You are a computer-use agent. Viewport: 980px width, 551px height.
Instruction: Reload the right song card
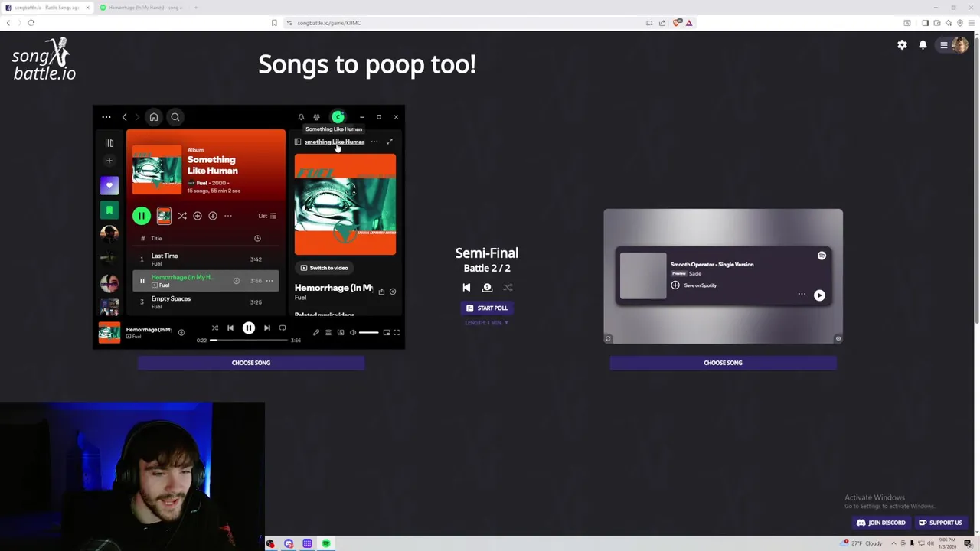(608, 338)
